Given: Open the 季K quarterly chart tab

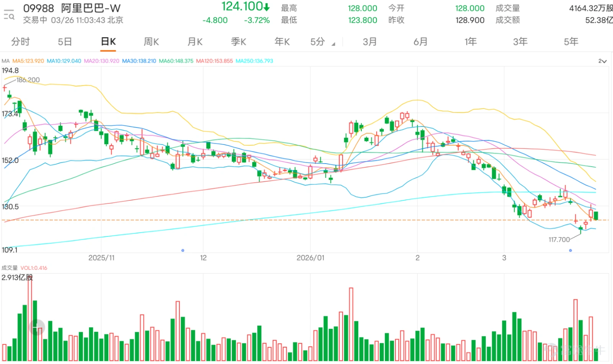Looking at the screenshot, I should [239, 41].
